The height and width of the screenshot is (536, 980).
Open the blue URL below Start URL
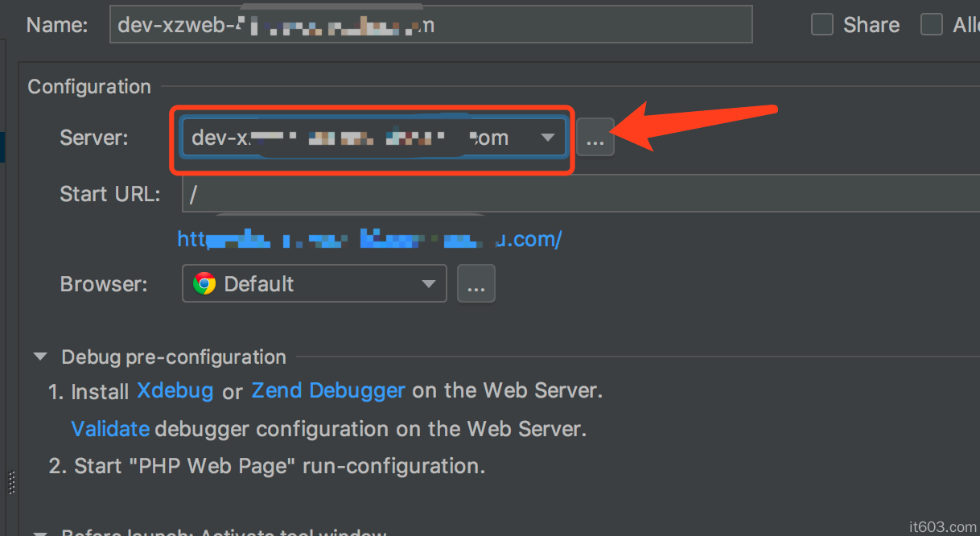(369, 239)
